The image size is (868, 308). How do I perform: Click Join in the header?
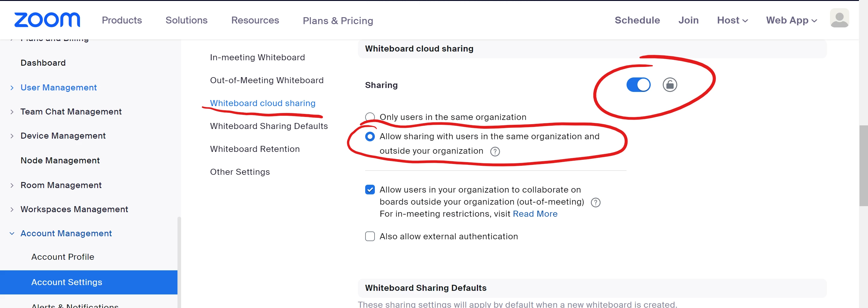tap(688, 20)
